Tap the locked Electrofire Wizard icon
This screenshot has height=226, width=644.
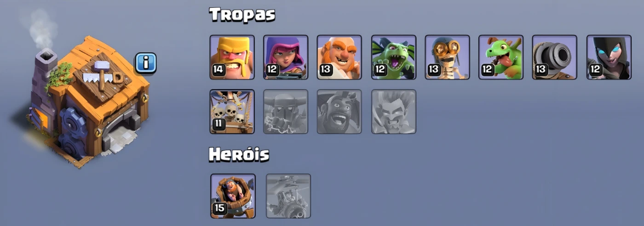click(x=394, y=112)
